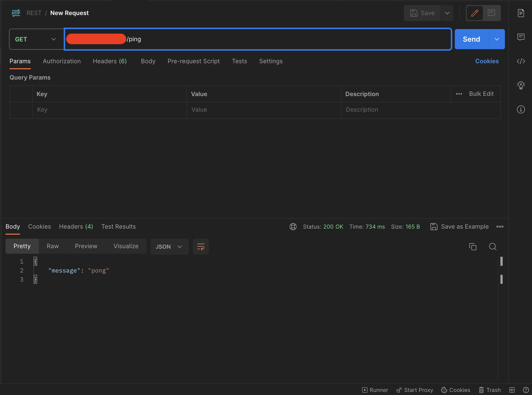Click the code view icon
The width and height of the screenshot is (532, 395).
(x=521, y=61)
